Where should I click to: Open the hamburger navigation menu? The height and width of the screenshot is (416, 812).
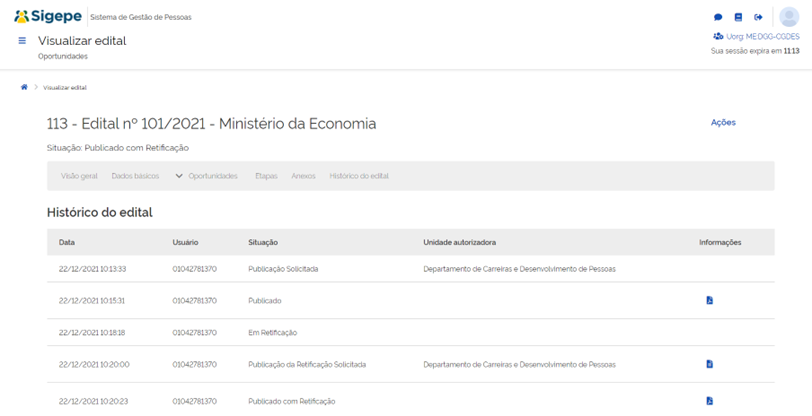pos(22,41)
